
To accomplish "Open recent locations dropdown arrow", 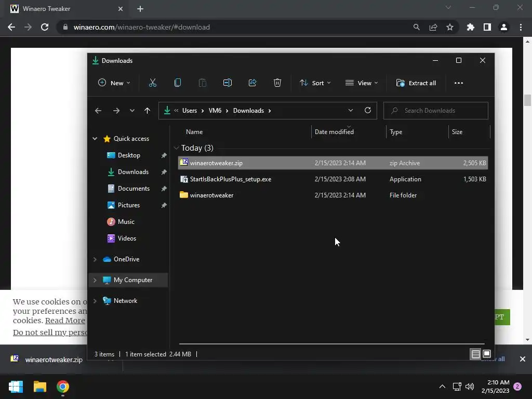I will click(132, 111).
